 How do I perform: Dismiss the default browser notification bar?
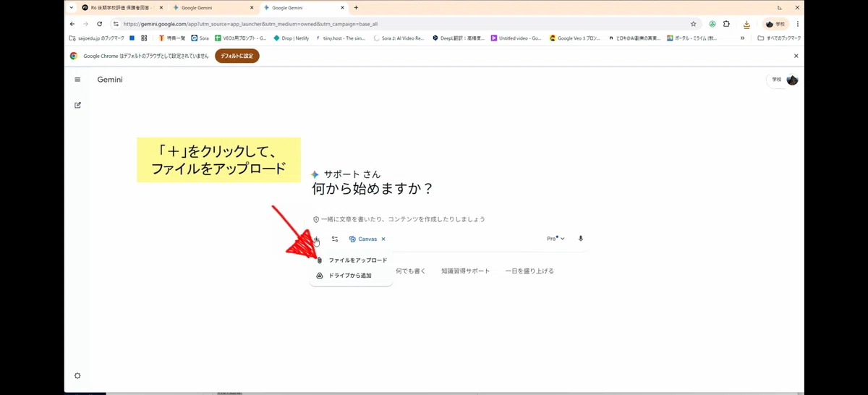[x=796, y=56]
